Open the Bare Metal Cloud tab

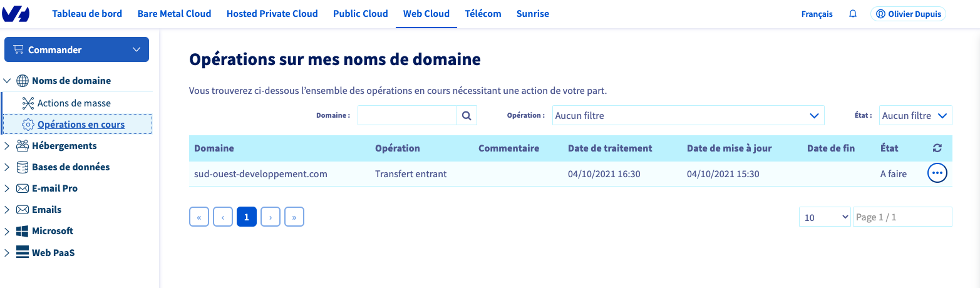coord(174,14)
